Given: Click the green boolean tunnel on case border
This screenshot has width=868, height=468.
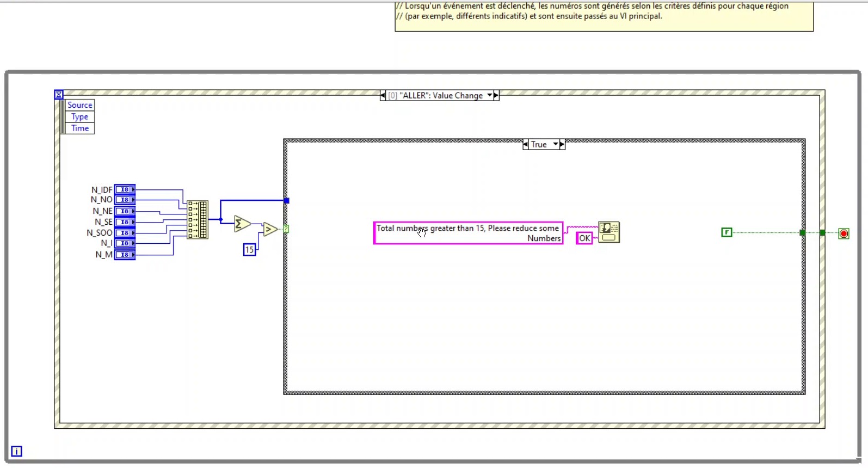Looking at the screenshot, I should tap(802, 233).
